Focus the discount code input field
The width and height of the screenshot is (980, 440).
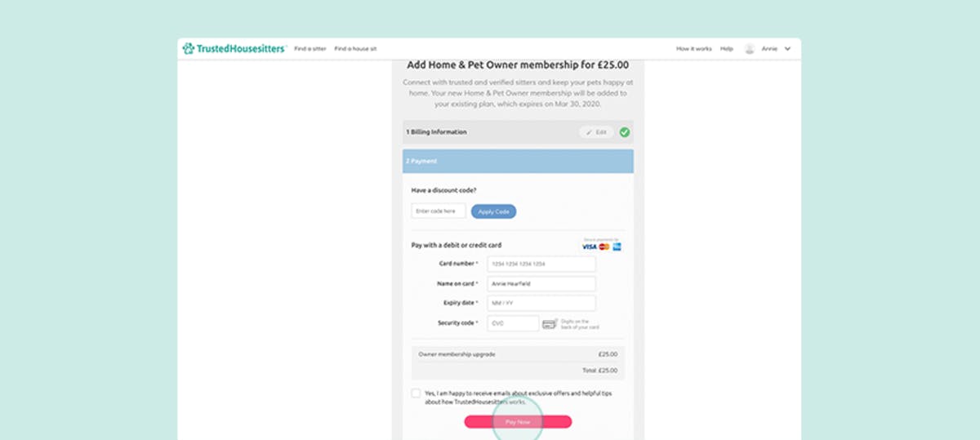(439, 211)
